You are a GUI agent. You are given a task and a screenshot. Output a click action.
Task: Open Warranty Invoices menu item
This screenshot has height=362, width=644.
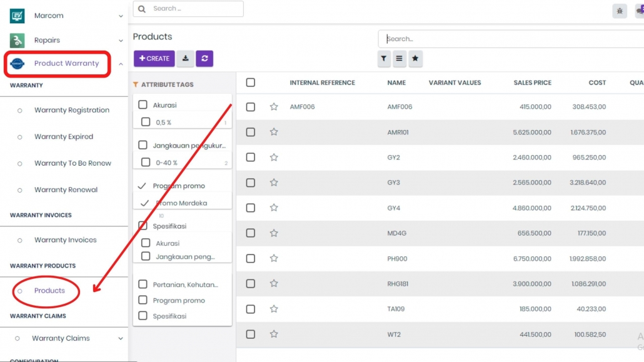point(65,240)
